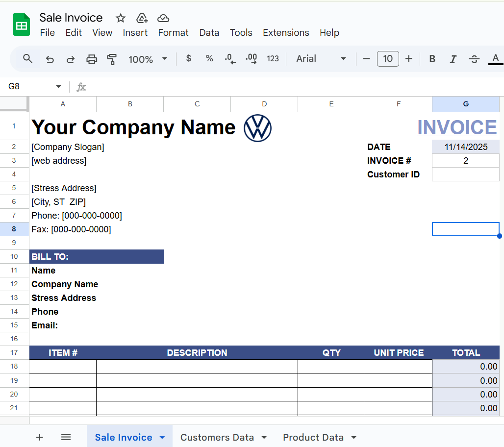Screen dimensions: 504x447
Task: Click the Decrease decimal places icon
Action: click(x=229, y=59)
